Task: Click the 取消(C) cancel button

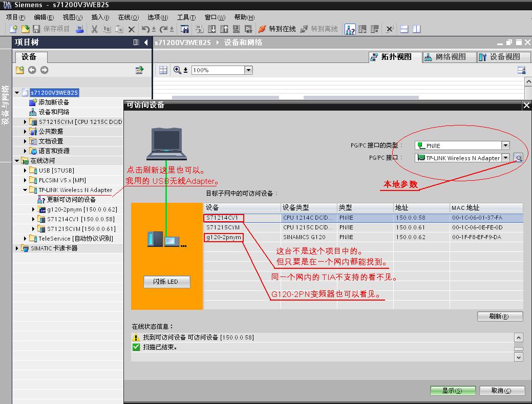Action: point(502,391)
